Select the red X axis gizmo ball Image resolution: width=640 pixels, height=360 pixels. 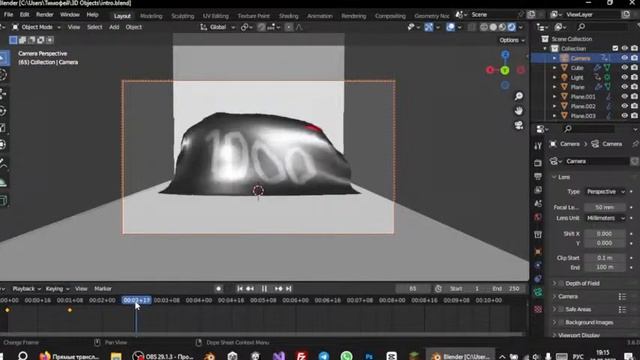[490, 70]
